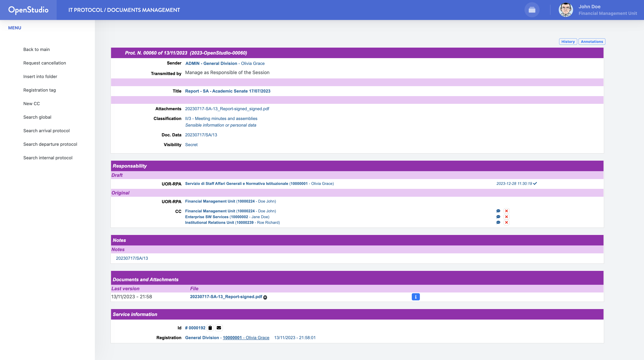Click Original UOR-RPA Financial Management Unit entry
Screen dimensions: 644x360
pyautogui.click(x=231, y=201)
